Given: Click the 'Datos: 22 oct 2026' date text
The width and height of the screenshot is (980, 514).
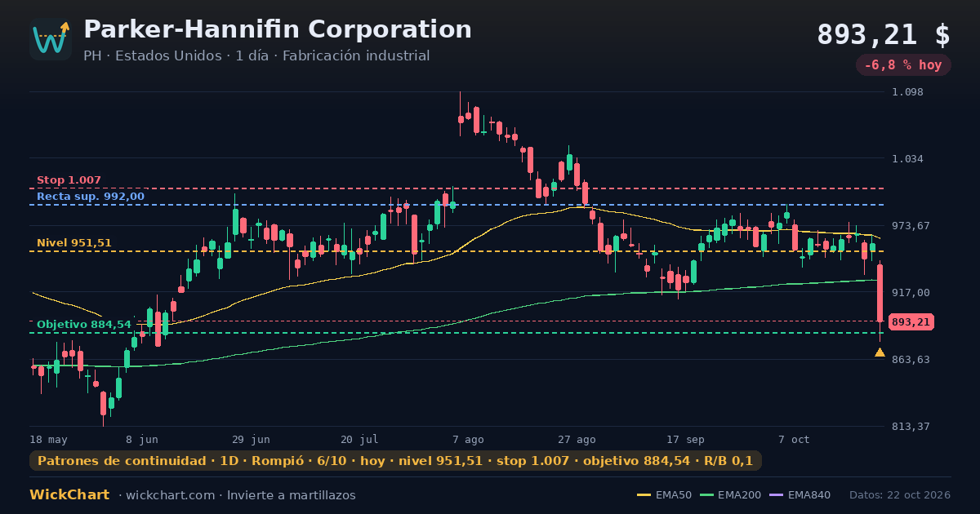Looking at the screenshot, I should pyautogui.click(x=900, y=495).
